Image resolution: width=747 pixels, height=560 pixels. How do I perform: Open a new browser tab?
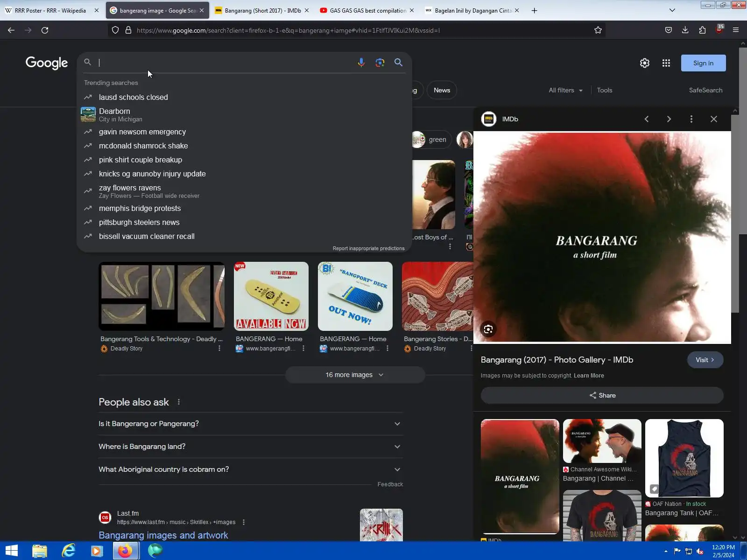(535, 10)
